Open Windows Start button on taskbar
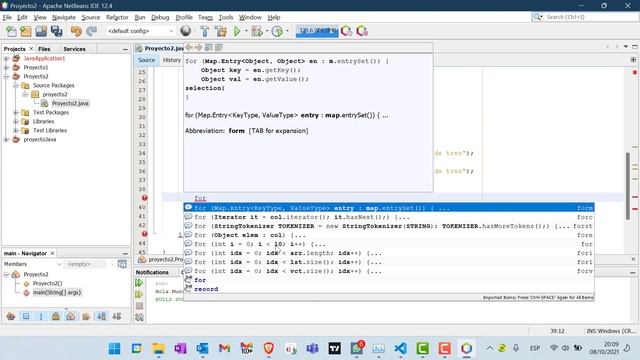This screenshot has height=360, width=640. 115,349
